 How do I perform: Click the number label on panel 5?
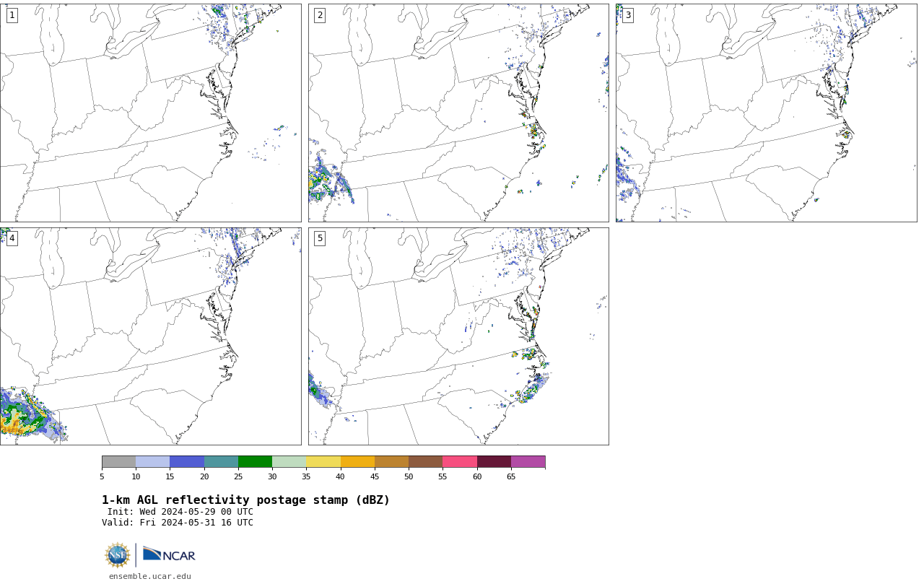(320, 238)
